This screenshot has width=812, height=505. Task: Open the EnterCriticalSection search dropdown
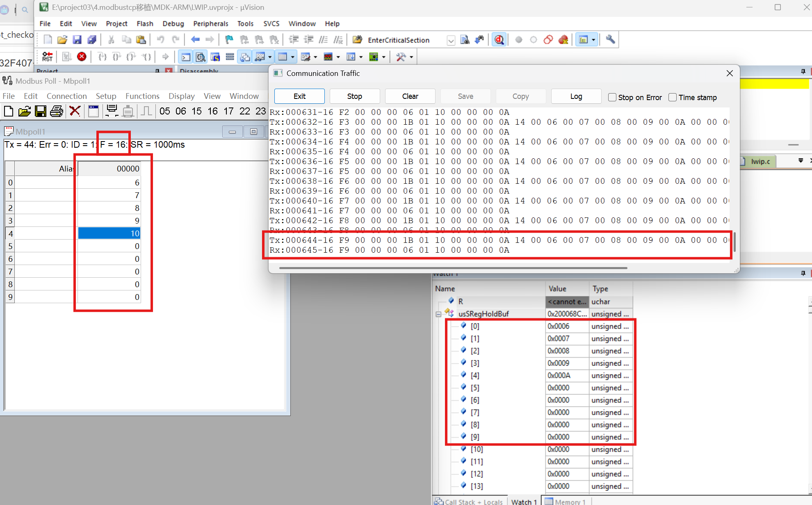point(451,40)
